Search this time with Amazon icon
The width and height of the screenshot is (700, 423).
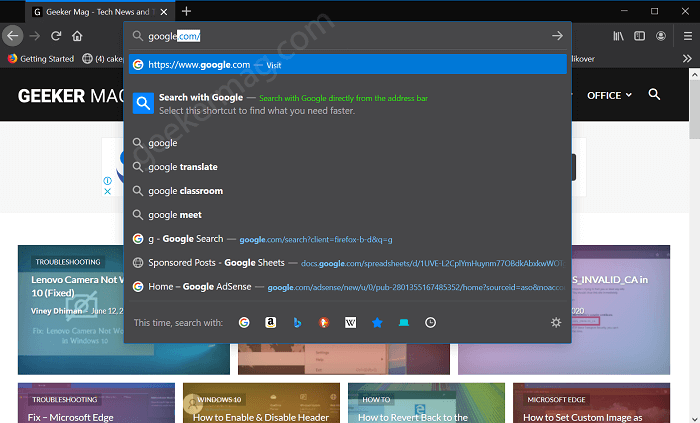click(x=271, y=323)
